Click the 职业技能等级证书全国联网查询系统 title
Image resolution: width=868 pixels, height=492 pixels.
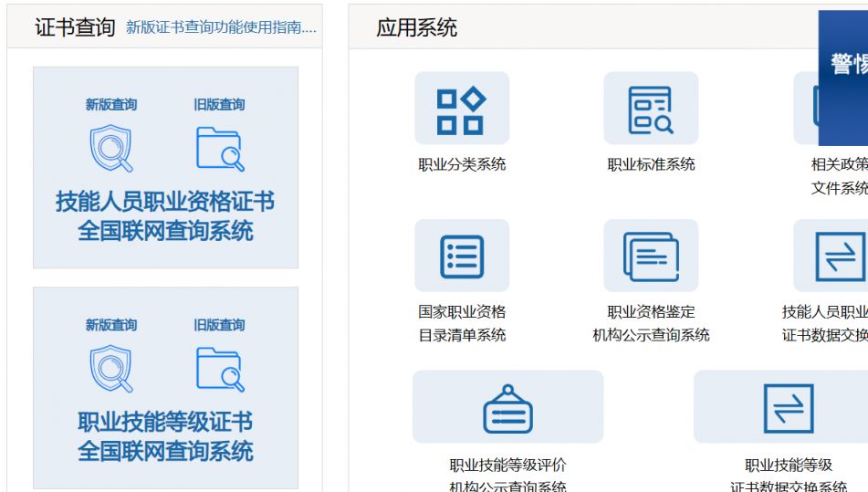click(165, 436)
